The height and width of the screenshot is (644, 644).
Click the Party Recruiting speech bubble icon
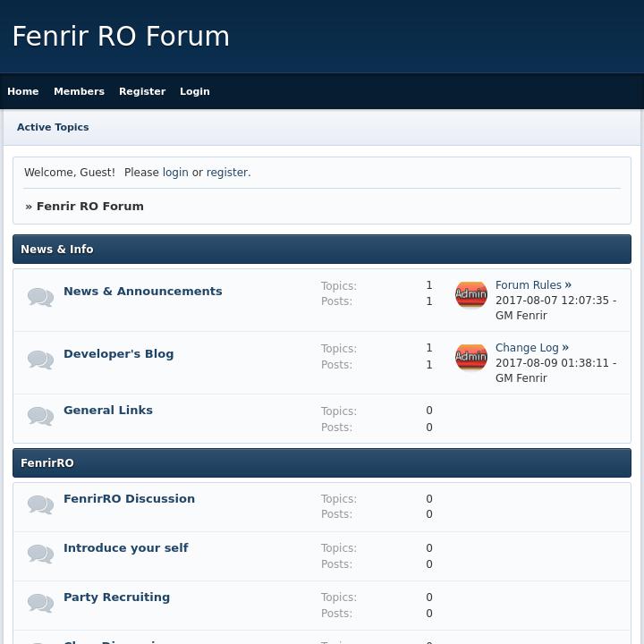(x=40, y=603)
